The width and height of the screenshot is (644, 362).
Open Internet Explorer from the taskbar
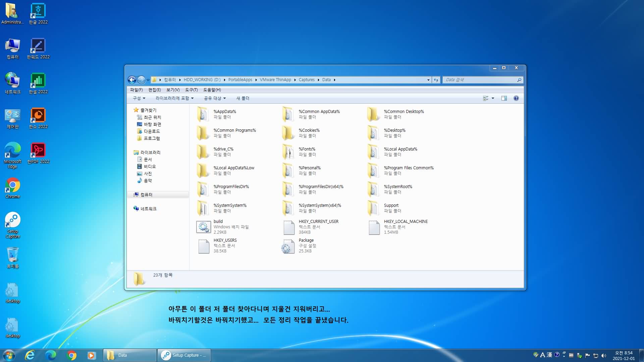30,355
